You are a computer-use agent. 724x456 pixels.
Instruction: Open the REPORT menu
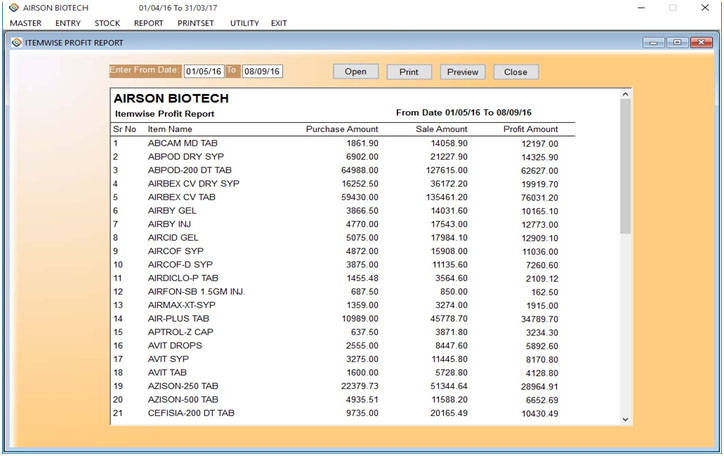coord(148,22)
